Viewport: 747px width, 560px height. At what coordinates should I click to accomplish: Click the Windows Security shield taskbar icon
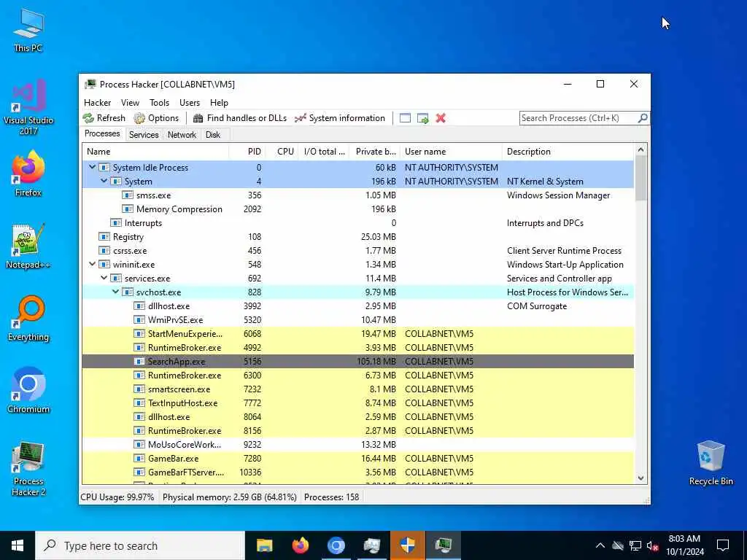(x=407, y=545)
